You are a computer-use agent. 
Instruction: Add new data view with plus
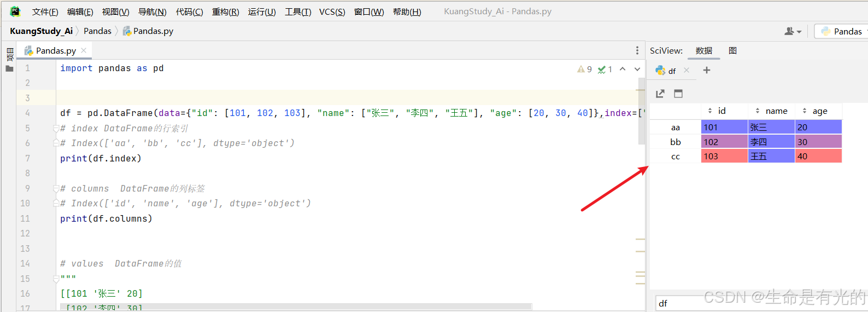[x=706, y=70]
